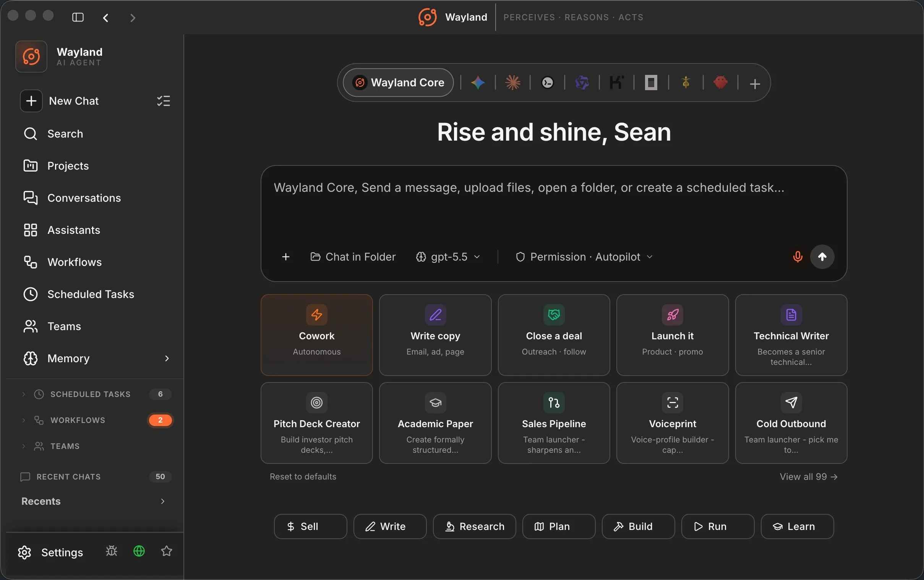Viewport: 924px width, 580px height.
Task: Click the Settings gear icon
Action: click(x=24, y=552)
